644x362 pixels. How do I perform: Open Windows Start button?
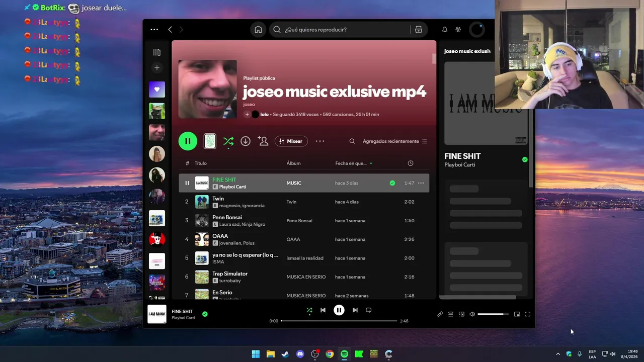pos(256,354)
